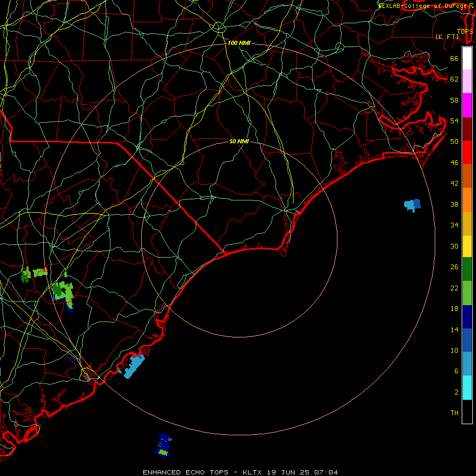Click the '2' legend value
Screen dimensions: 476x476
[456, 392]
